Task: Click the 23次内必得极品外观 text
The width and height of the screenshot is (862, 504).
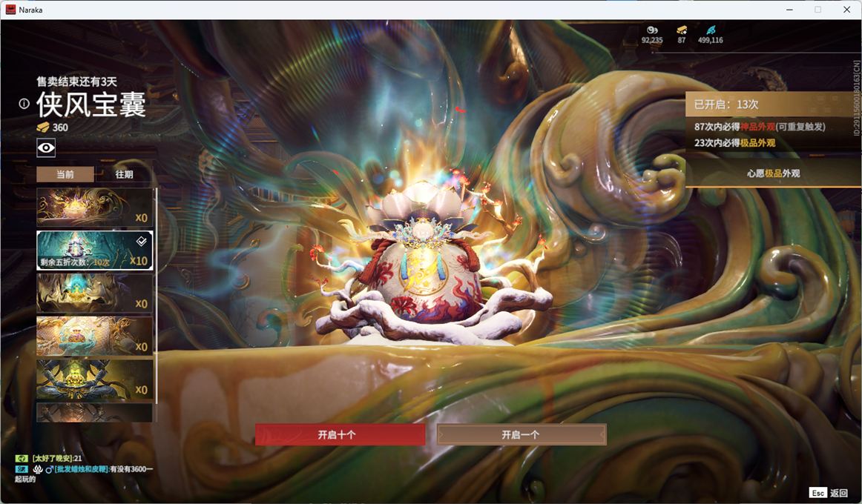Action: (734, 143)
